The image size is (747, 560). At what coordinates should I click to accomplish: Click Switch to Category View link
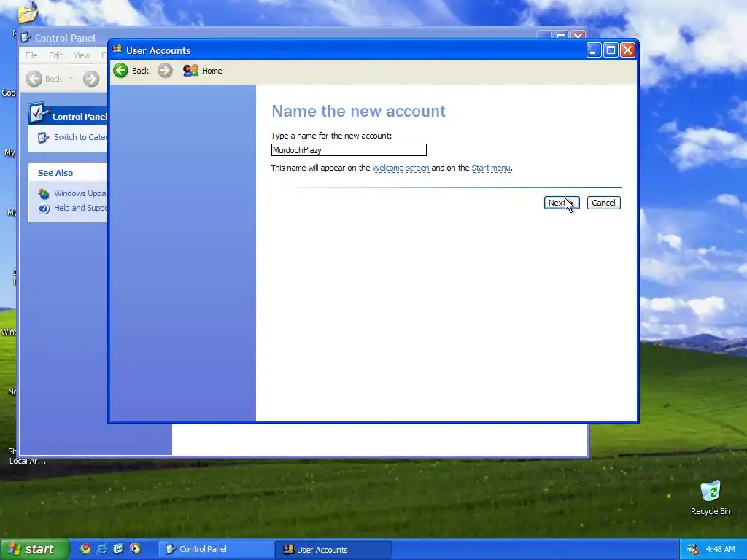pyautogui.click(x=80, y=137)
